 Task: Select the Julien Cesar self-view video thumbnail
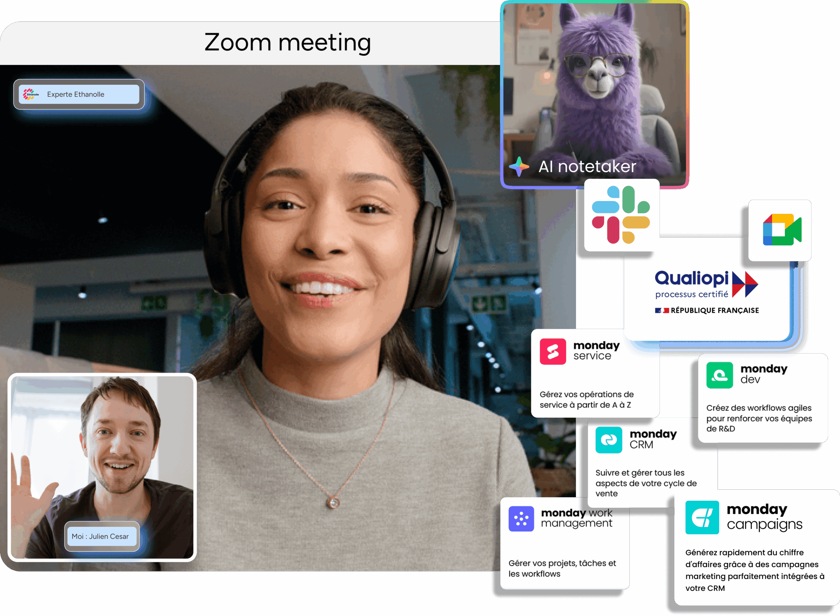[x=102, y=467]
